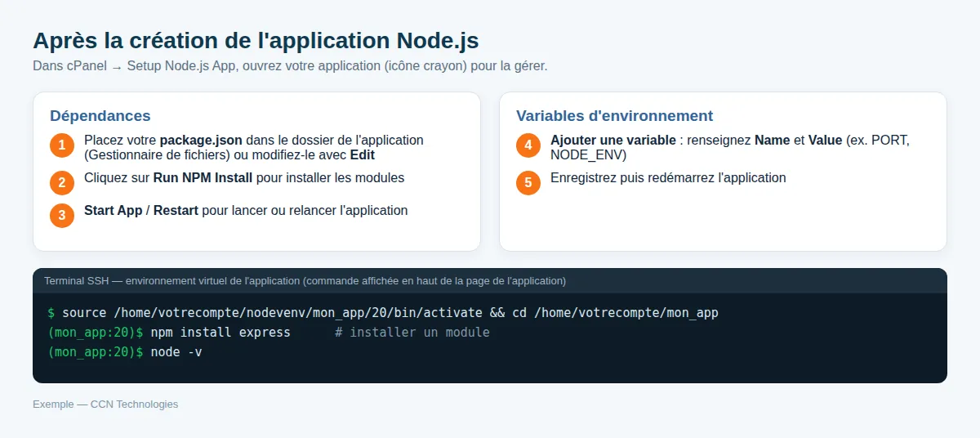The width and height of the screenshot is (980, 438).
Task: Click the orange step 4 badge
Action: point(528,146)
